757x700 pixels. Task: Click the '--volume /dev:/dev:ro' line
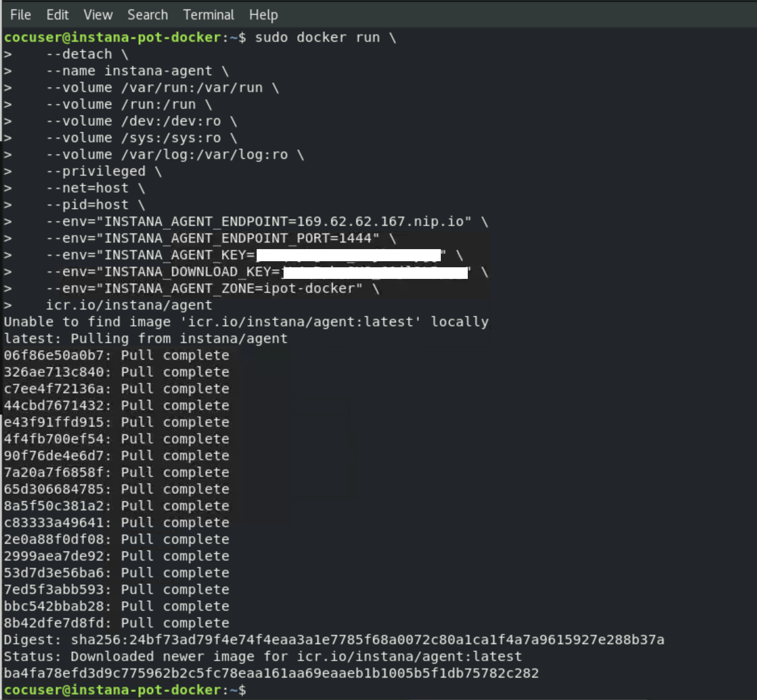click(141, 121)
